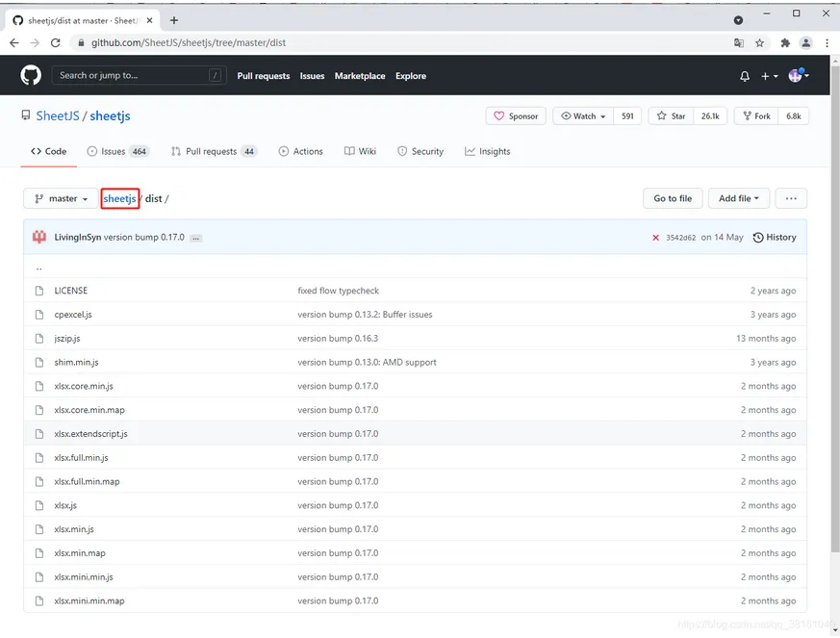Screen dimensions: 840x638
Task: Open the Add file dropdown
Action: [x=739, y=198]
